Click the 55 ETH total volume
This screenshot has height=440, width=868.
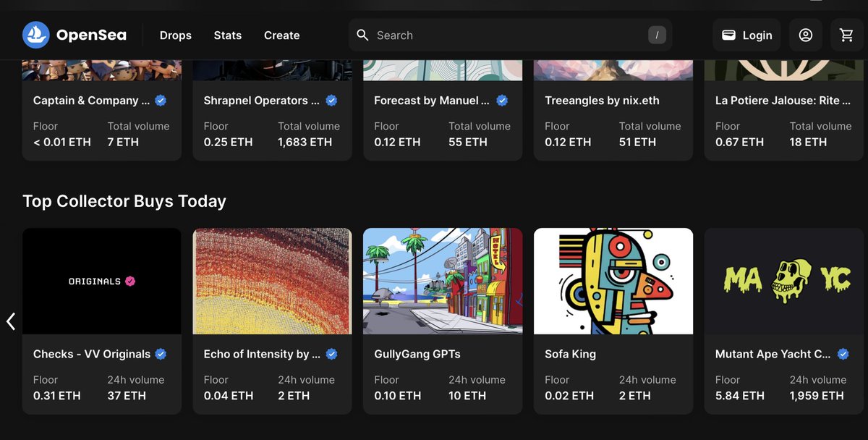tap(468, 142)
